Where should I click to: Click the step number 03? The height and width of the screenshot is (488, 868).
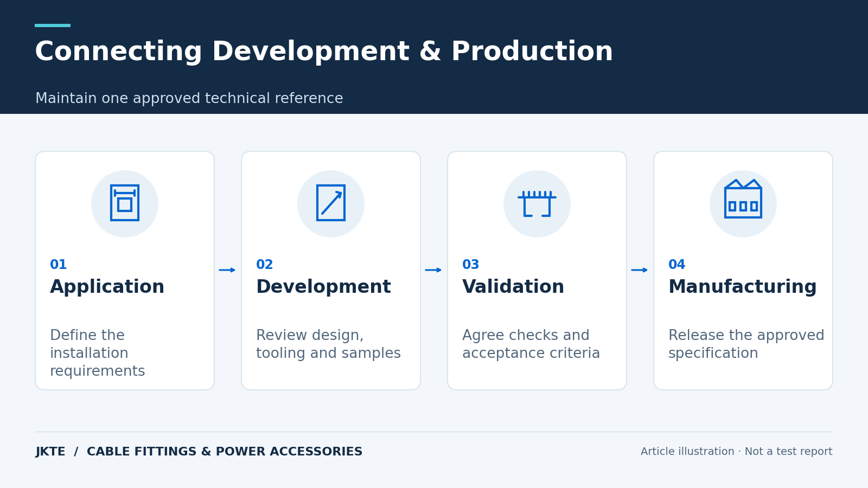tap(470, 265)
